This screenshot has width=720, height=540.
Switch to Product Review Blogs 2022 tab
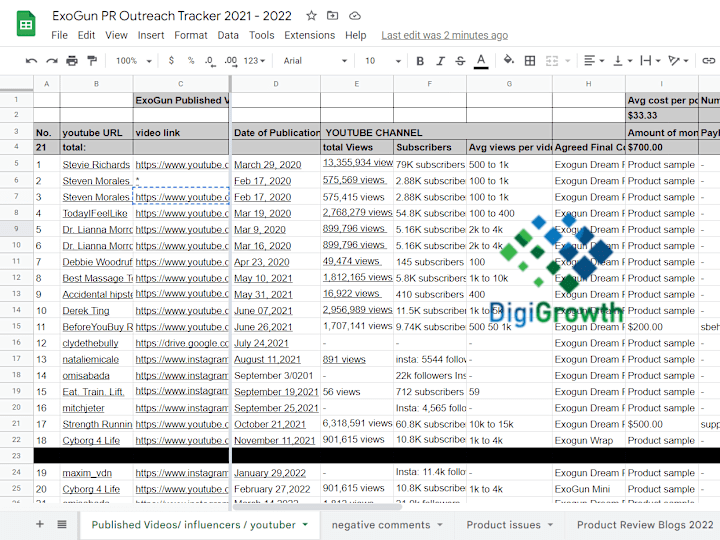pos(645,525)
